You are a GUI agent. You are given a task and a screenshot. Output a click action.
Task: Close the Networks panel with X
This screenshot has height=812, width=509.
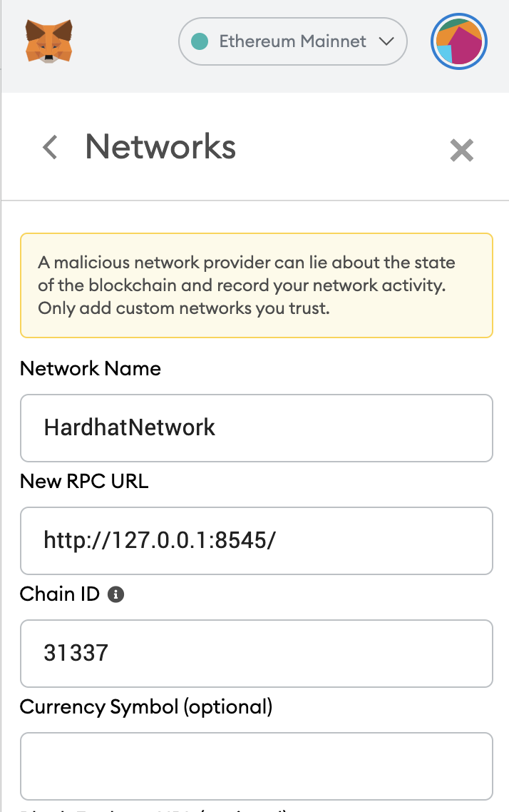(461, 150)
